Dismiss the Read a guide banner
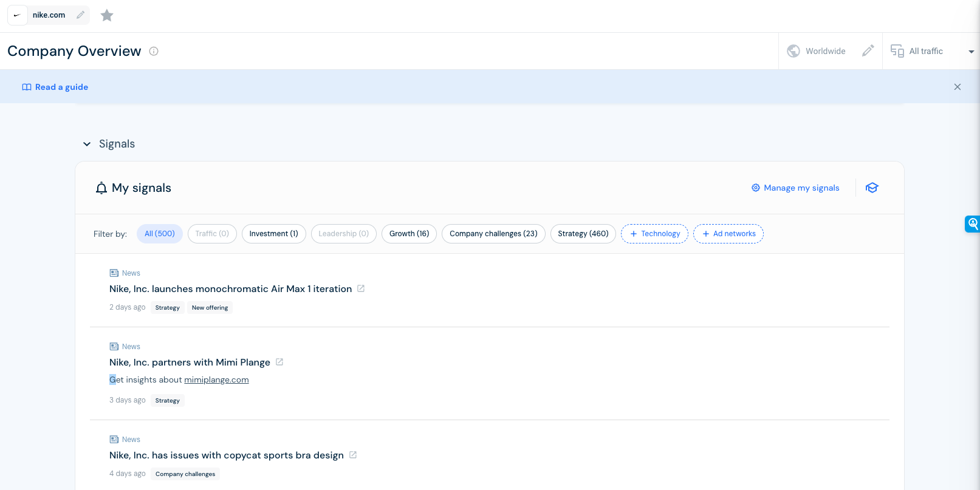The image size is (980, 490). [x=958, y=87]
